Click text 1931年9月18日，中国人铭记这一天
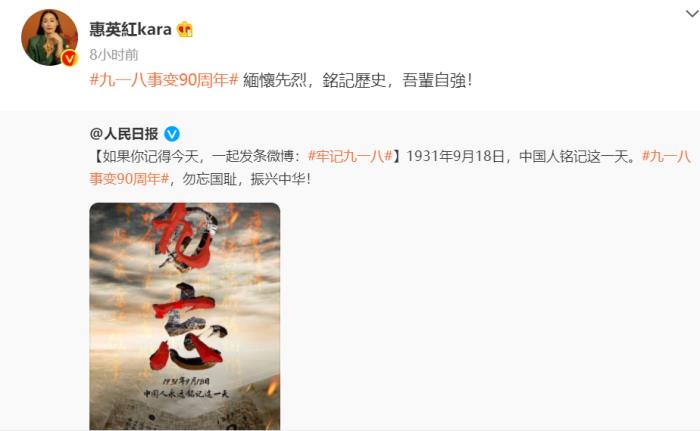700x431 pixels. (521, 156)
